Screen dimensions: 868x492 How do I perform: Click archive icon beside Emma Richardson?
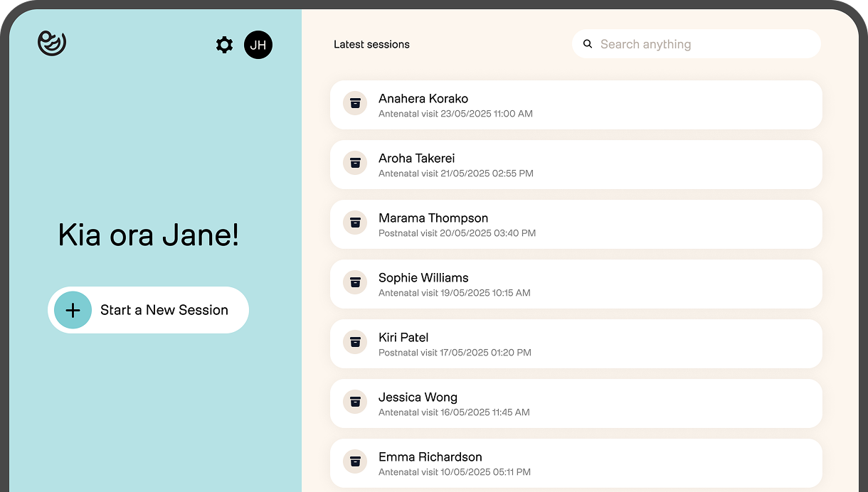[x=355, y=461]
